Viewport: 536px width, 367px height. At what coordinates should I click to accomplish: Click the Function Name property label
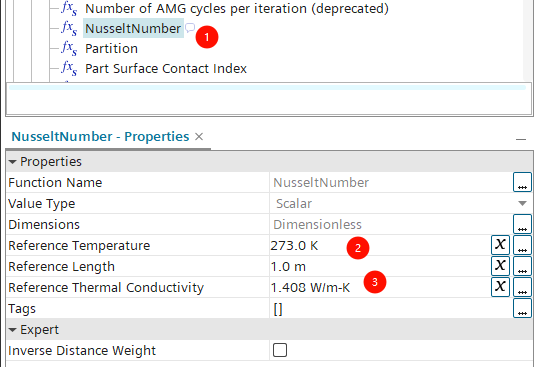55,182
